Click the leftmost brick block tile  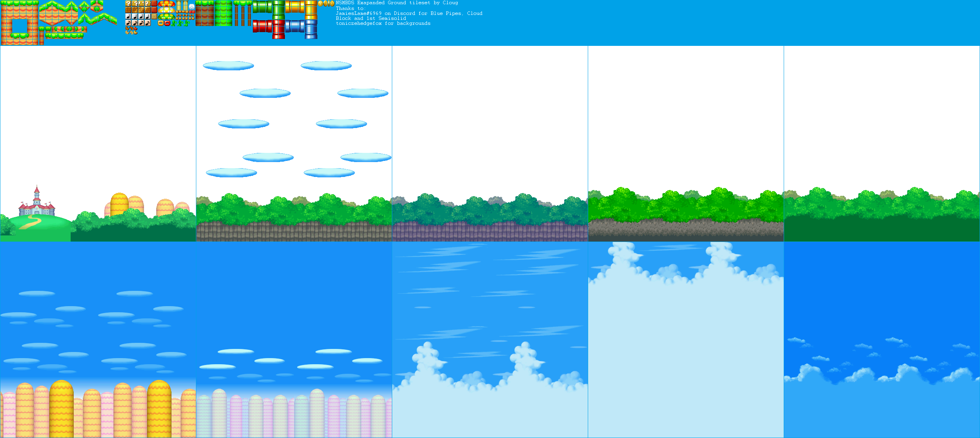pos(128,10)
